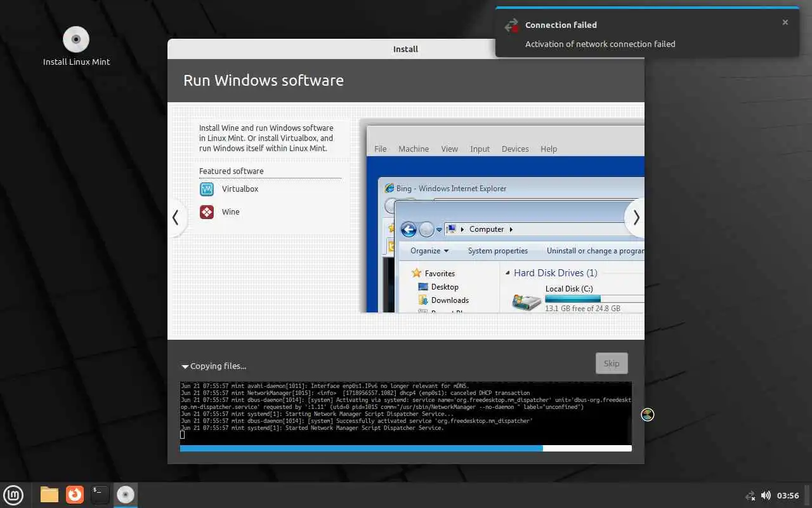Click the Wine icon in featured software
812x508 pixels.
(x=207, y=212)
